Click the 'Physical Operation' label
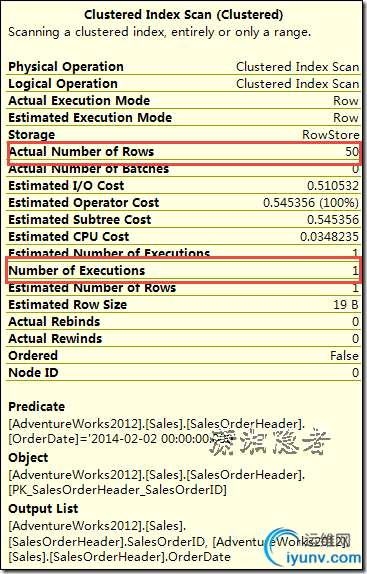 [x=66, y=67]
